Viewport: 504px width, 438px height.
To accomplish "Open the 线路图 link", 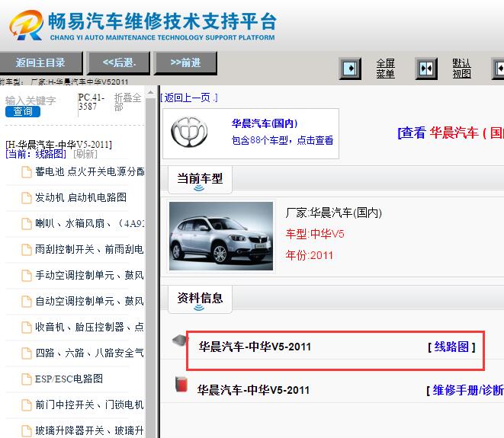I will [451, 347].
